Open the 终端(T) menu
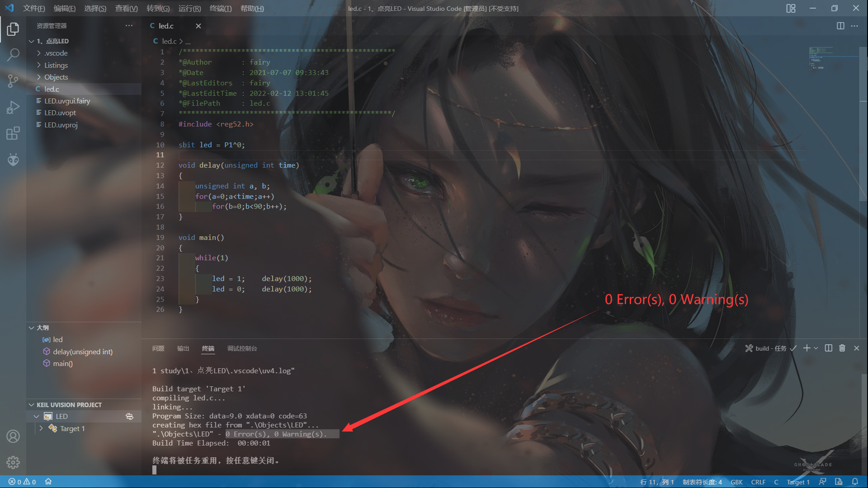Image resolution: width=868 pixels, height=488 pixels. pyautogui.click(x=221, y=8)
